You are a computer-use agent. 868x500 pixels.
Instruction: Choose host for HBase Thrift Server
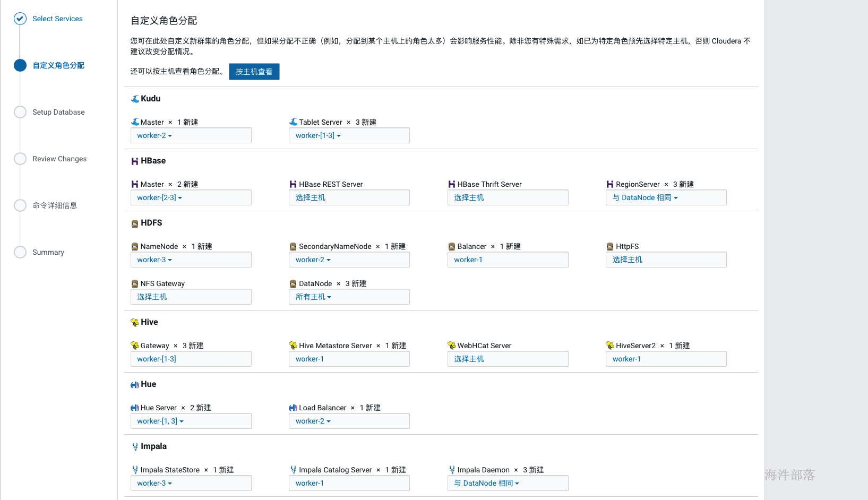pos(508,197)
